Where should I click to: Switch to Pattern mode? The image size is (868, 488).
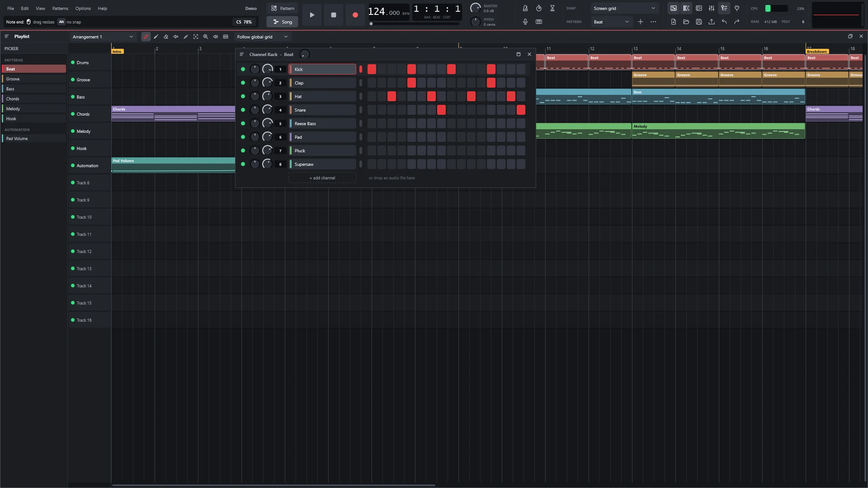[283, 9]
